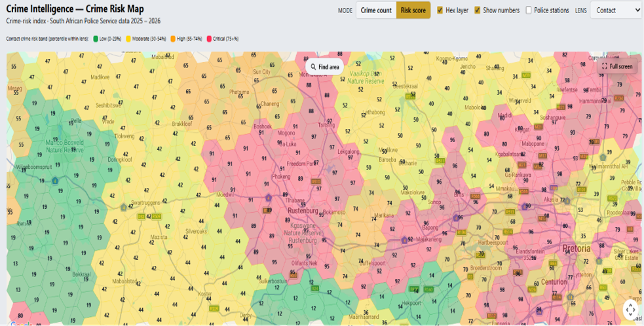The image size is (644, 326).
Task: Click the M26 road shield near Centurion
Action: (532, 289)
